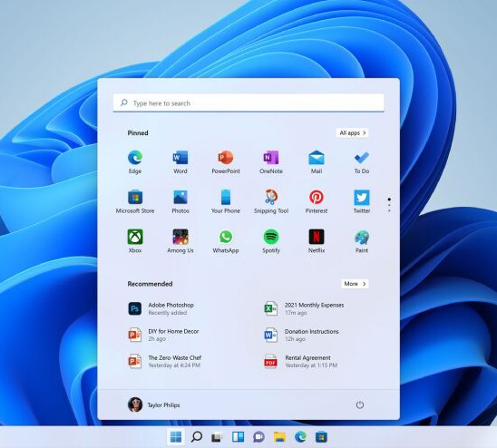Launch the Paint app
The width and height of the screenshot is (497, 448).
362,241
